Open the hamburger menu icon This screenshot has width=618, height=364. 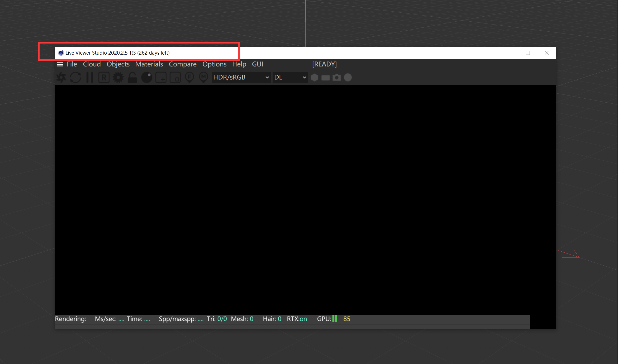[60, 64]
